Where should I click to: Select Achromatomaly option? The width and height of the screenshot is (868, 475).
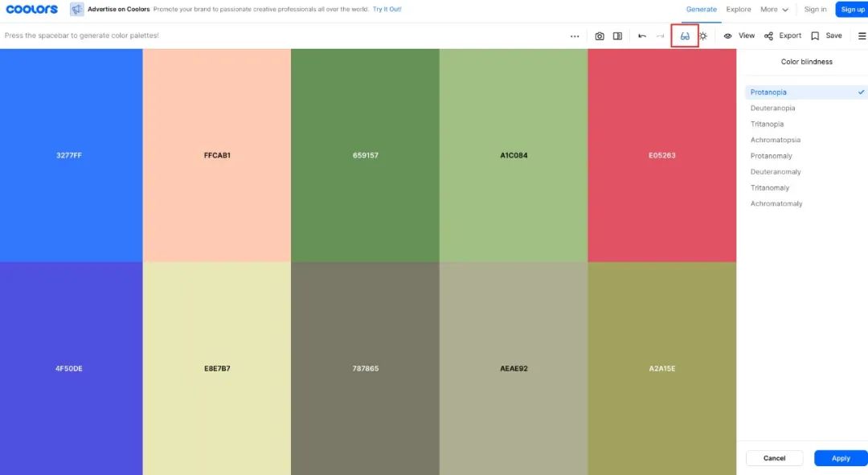click(806, 203)
